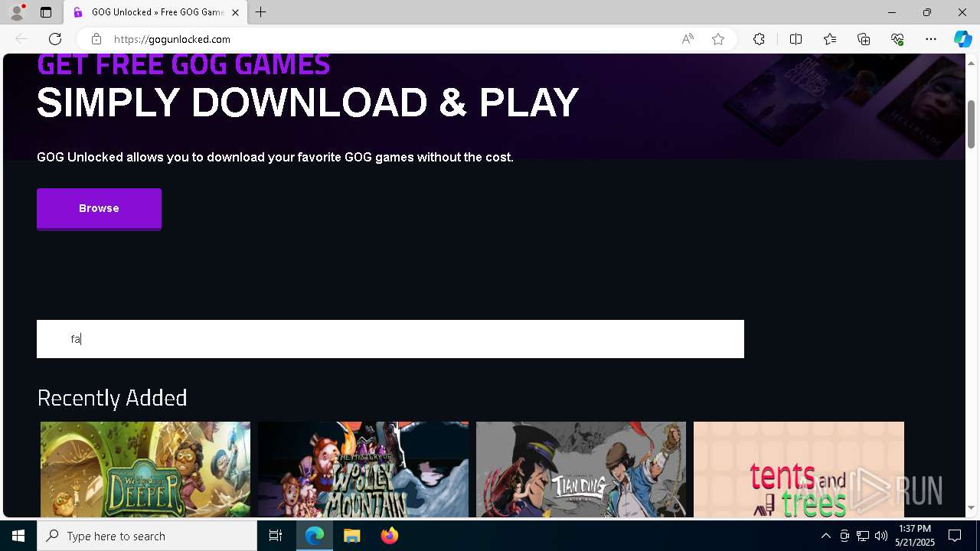Open the clock showing 1:37 PM
Image resolution: width=980 pixels, height=551 pixels.
click(914, 536)
